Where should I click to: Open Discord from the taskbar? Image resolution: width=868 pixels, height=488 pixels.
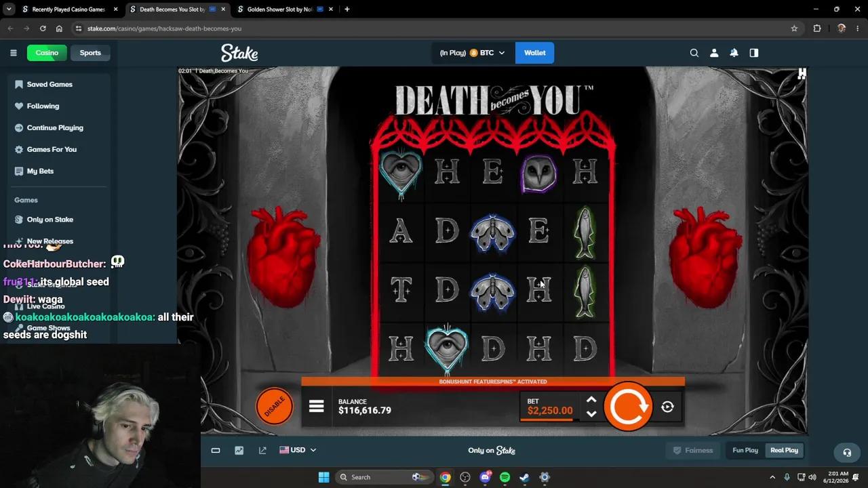tap(485, 477)
